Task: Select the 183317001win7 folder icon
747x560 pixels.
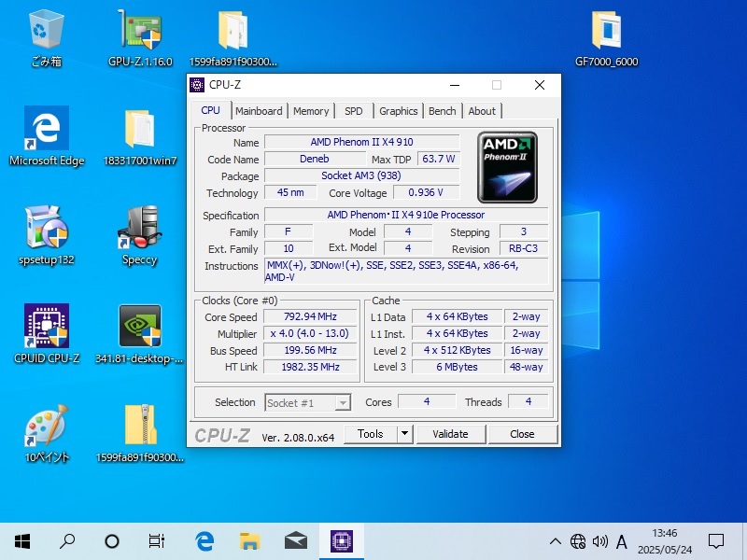Action: pos(140,137)
